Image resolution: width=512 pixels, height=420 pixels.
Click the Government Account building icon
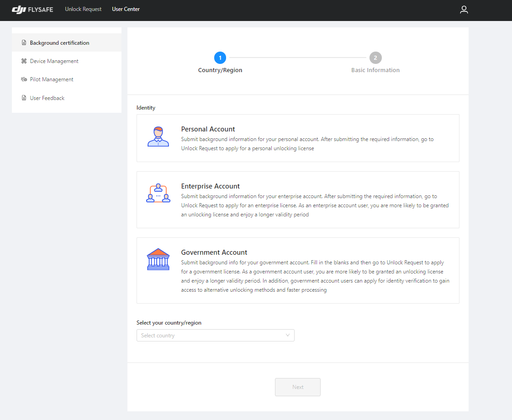(158, 259)
